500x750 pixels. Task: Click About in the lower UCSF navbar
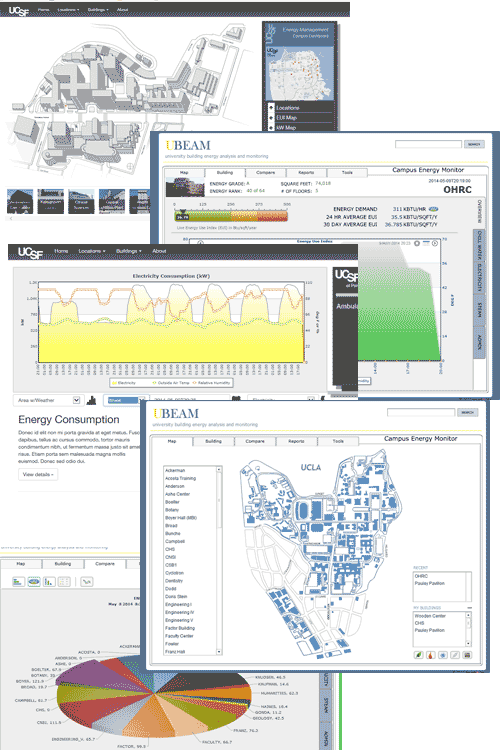click(x=159, y=251)
